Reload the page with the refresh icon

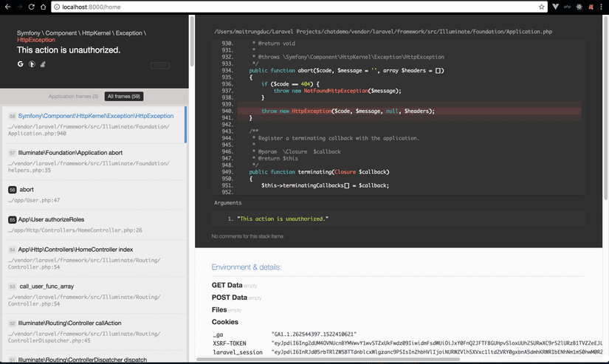(x=32, y=7)
